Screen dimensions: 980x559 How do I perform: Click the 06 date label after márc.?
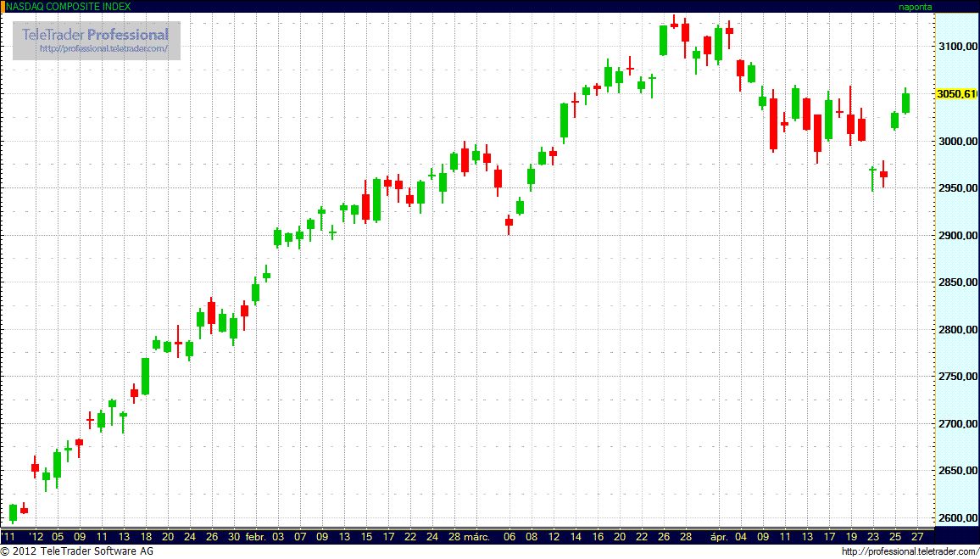509,536
